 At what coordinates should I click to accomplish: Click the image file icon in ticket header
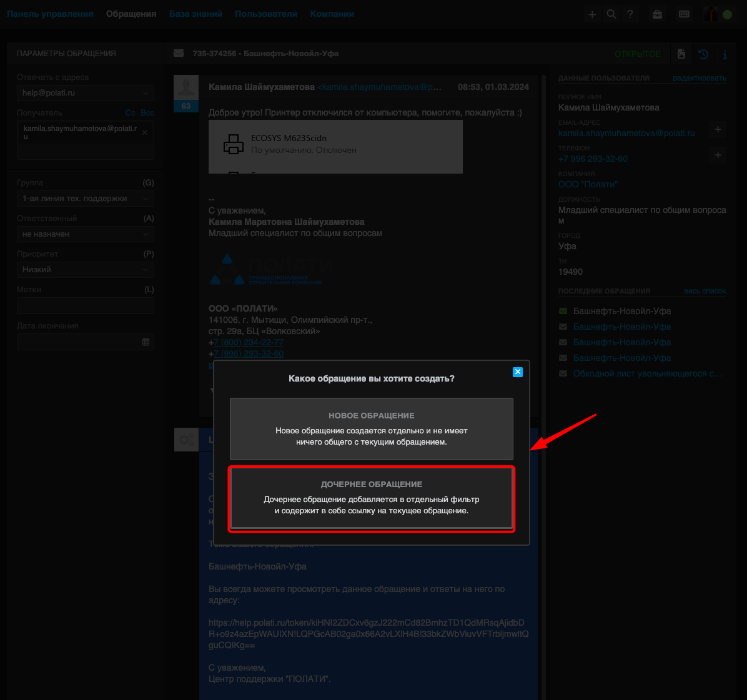coord(681,54)
